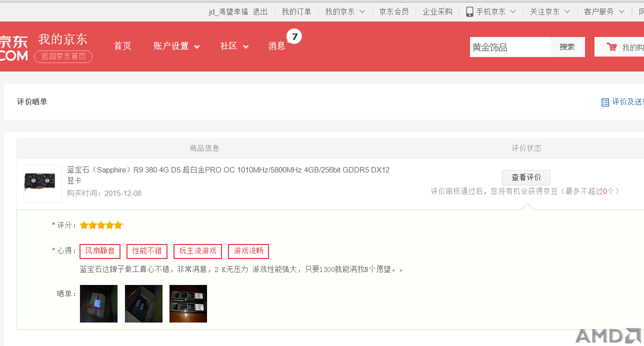Go to 首页 in navigation bar
This screenshot has width=644, height=346.
[x=122, y=46]
